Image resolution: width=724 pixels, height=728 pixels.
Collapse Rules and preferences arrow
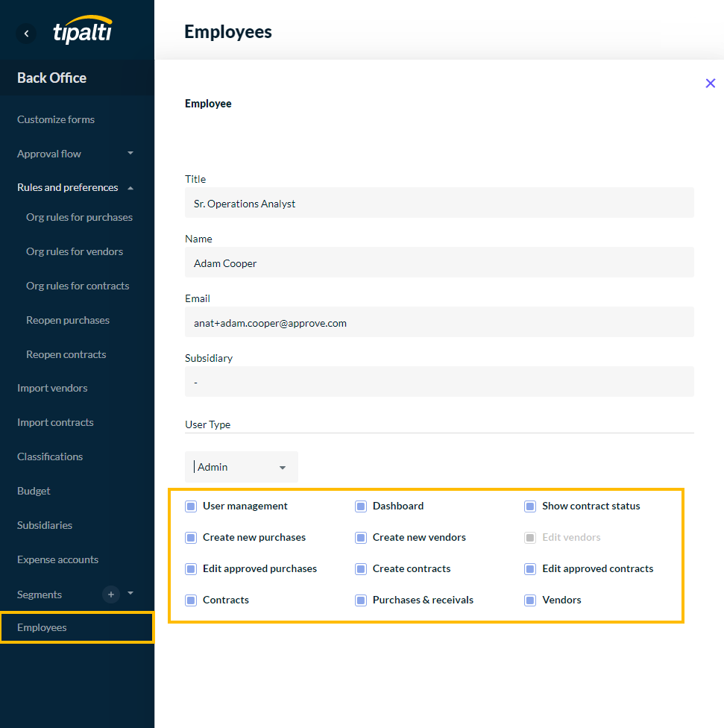point(130,188)
